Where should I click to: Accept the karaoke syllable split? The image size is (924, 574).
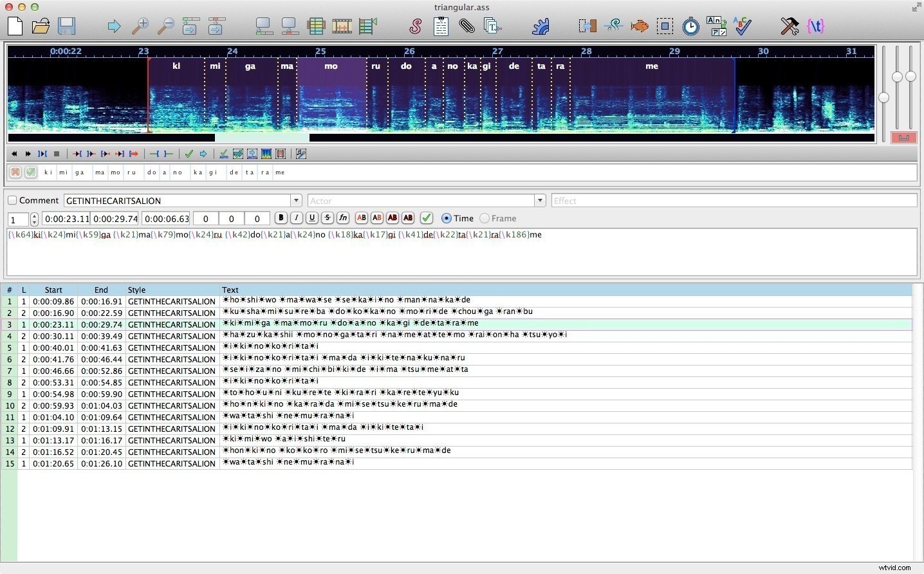31,172
